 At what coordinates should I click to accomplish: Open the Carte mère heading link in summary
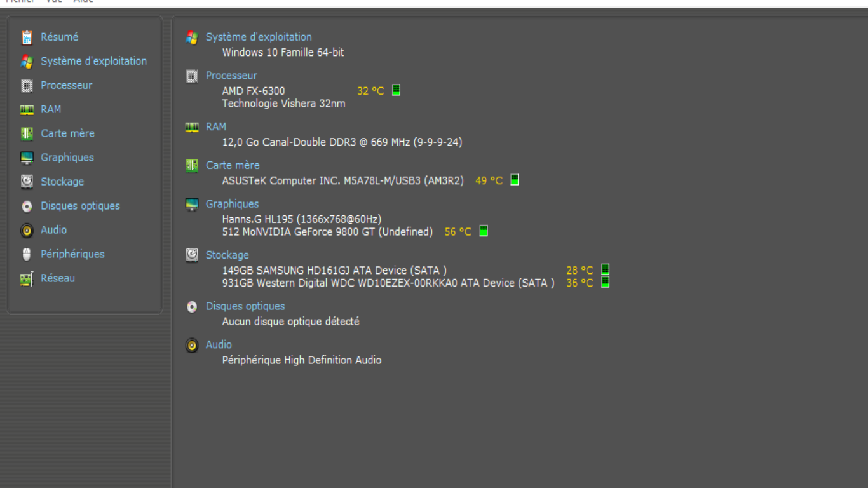[233, 165]
